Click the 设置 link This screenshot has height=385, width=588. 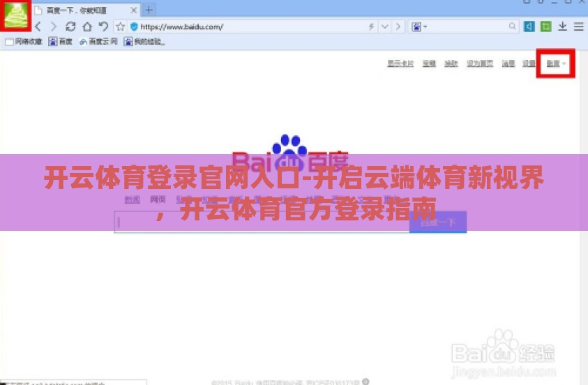[x=529, y=63]
